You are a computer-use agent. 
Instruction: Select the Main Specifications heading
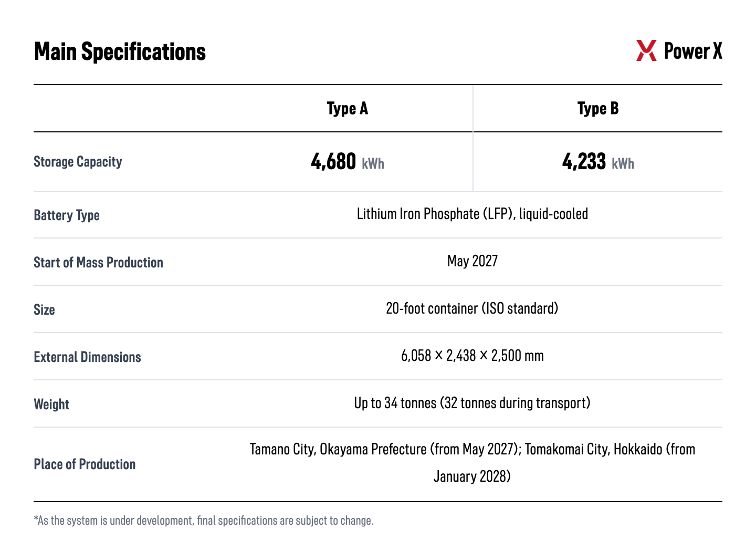pyautogui.click(x=120, y=51)
